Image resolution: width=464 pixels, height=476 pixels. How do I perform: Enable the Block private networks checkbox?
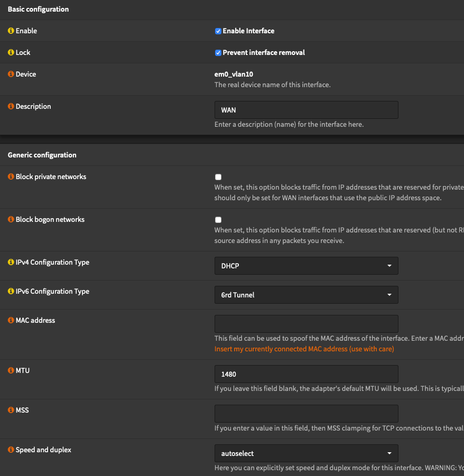click(x=218, y=178)
